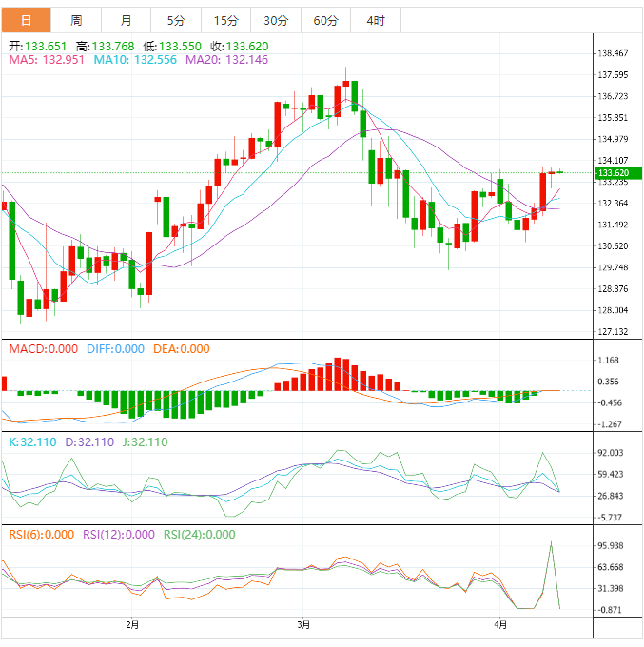Click the -1.267 MACD axis label

pyautogui.click(x=610, y=424)
